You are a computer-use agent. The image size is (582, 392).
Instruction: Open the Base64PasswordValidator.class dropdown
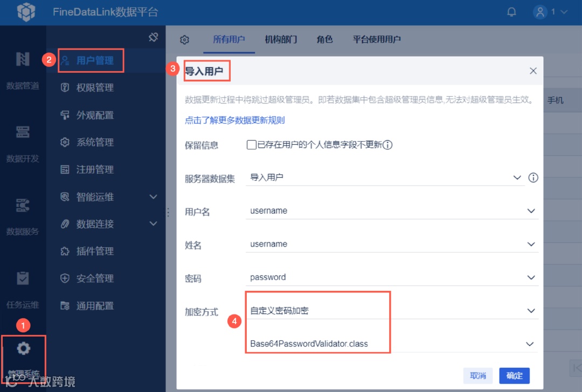click(392, 344)
